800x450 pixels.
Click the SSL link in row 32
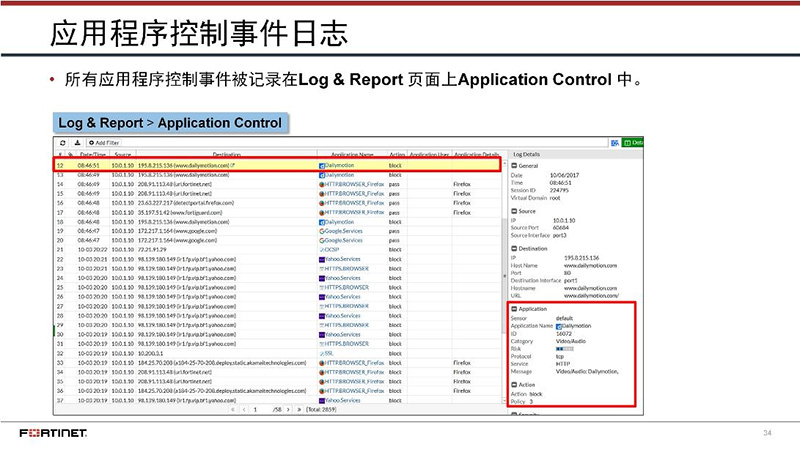(x=330, y=353)
